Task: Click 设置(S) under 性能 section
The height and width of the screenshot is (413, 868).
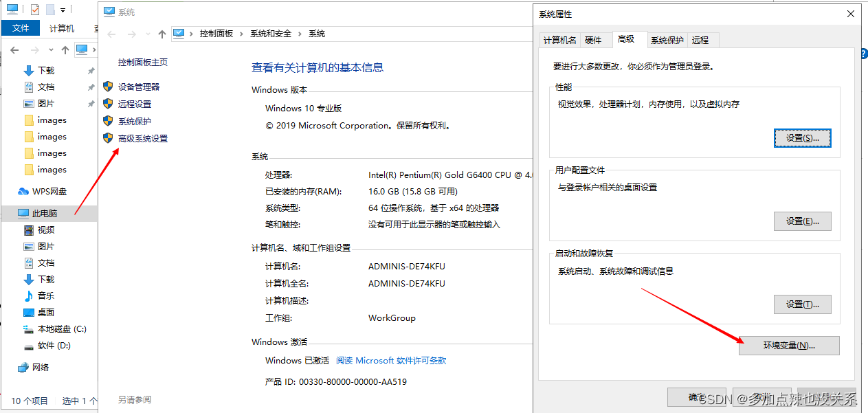Action: (x=802, y=138)
